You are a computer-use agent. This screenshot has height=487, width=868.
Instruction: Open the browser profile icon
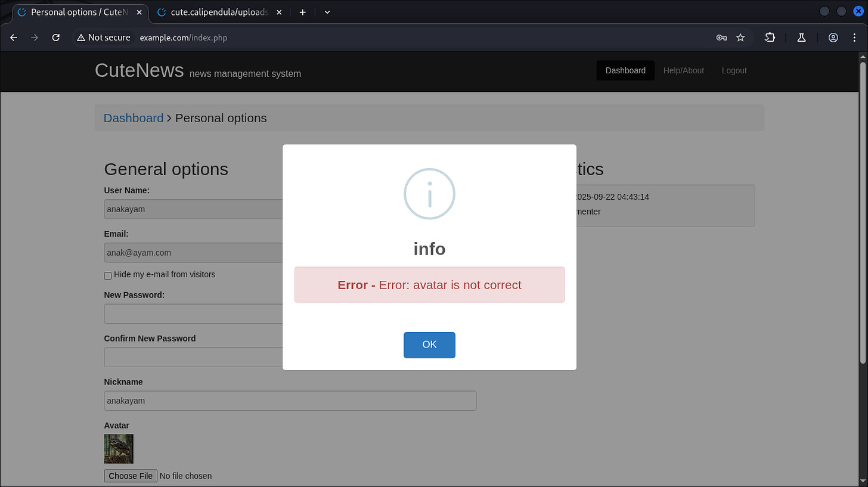coord(833,38)
